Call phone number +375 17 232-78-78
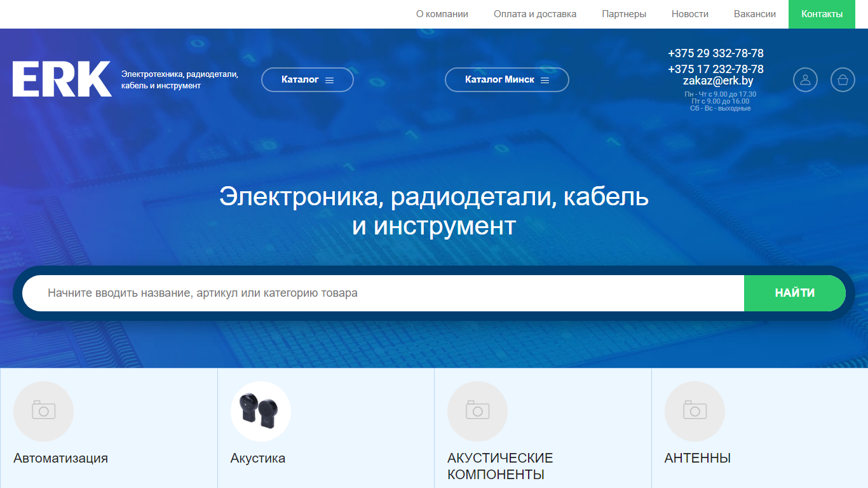Screen dimensions: 868x488 pos(716,69)
